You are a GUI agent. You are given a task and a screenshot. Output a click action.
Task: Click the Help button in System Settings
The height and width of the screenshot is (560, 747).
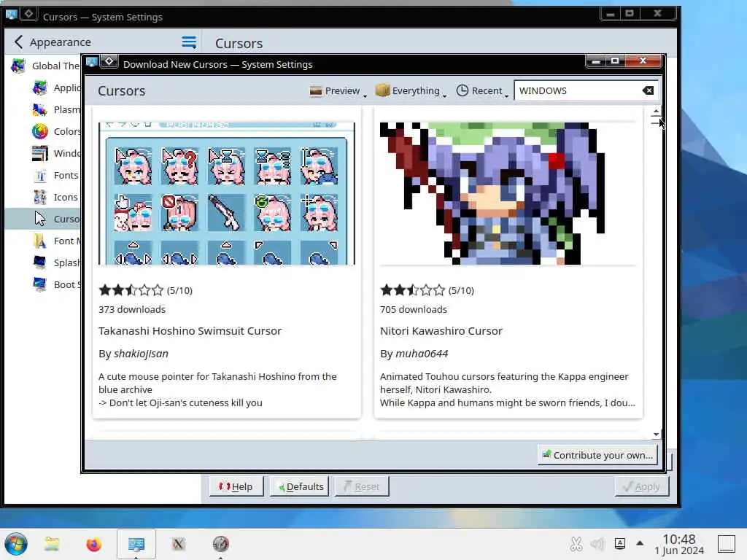pyautogui.click(x=236, y=486)
